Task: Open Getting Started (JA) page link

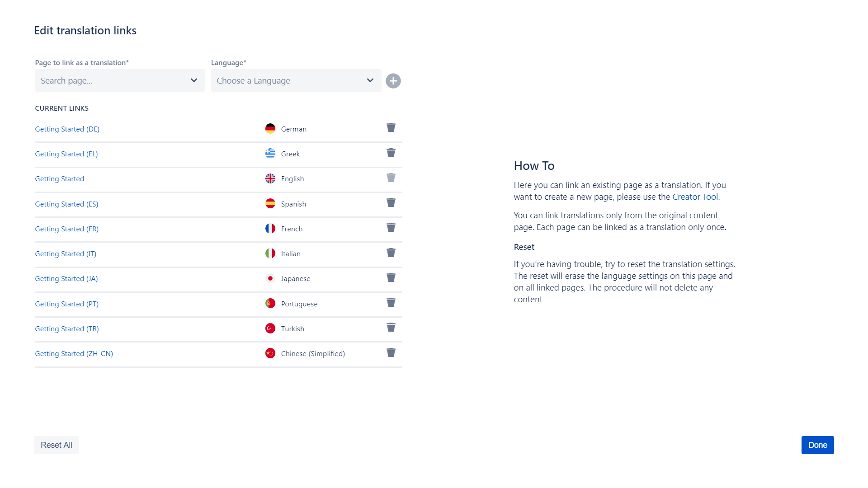Action: pyautogui.click(x=66, y=279)
